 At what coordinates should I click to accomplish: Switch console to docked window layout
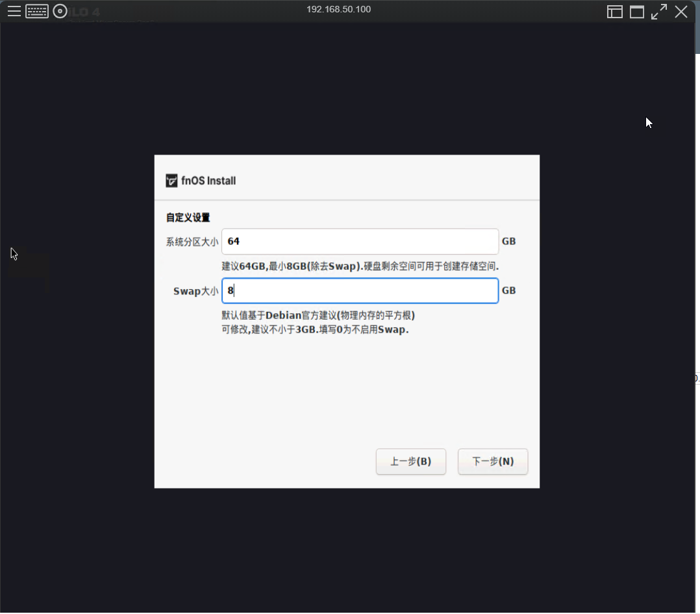point(615,12)
